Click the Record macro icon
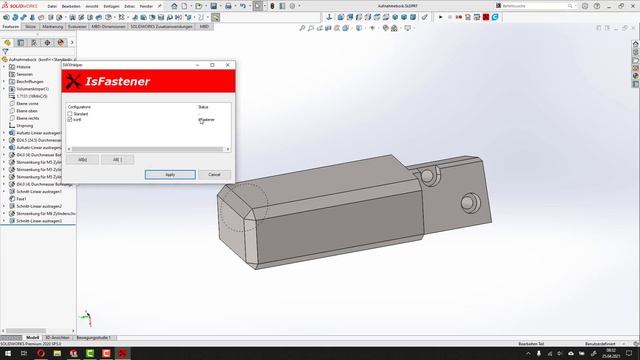640x360 pixels. pyautogui.click(x=459, y=17)
